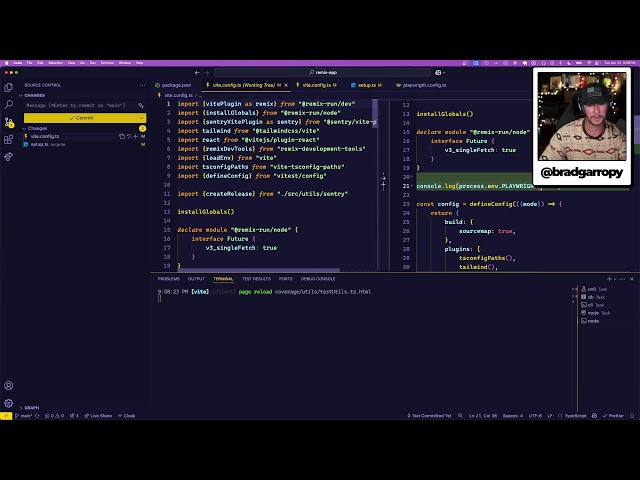Click the zoom magnifier icon in status bar
The height and width of the screenshot is (480, 640).
click(460, 416)
